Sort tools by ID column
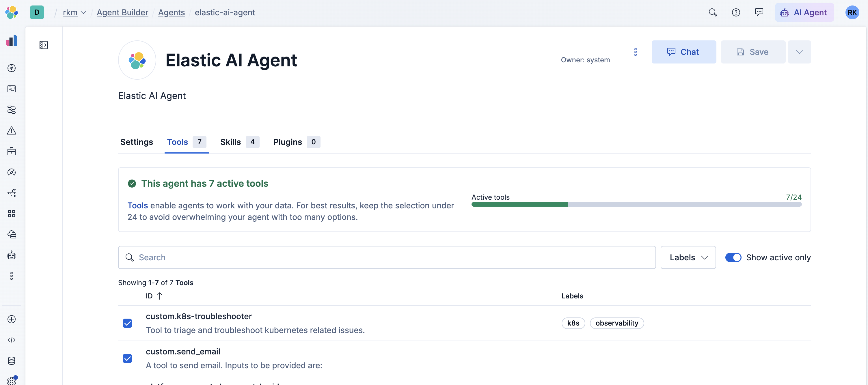Image resolution: width=868 pixels, height=385 pixels. (154, 296)
